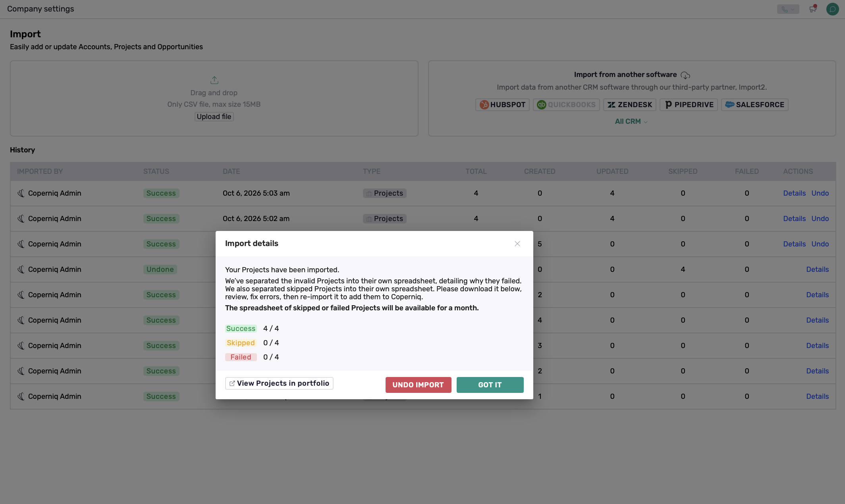The width and height of the screenshot is (845, 504).
Task: Select the Salesforce import option
Action: (x=755, y=105)
